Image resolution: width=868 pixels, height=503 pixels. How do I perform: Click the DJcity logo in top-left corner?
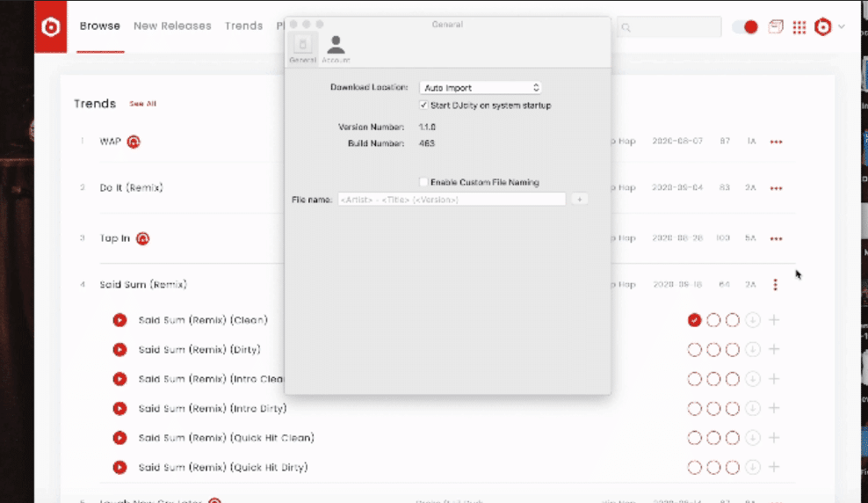(50, 26)
